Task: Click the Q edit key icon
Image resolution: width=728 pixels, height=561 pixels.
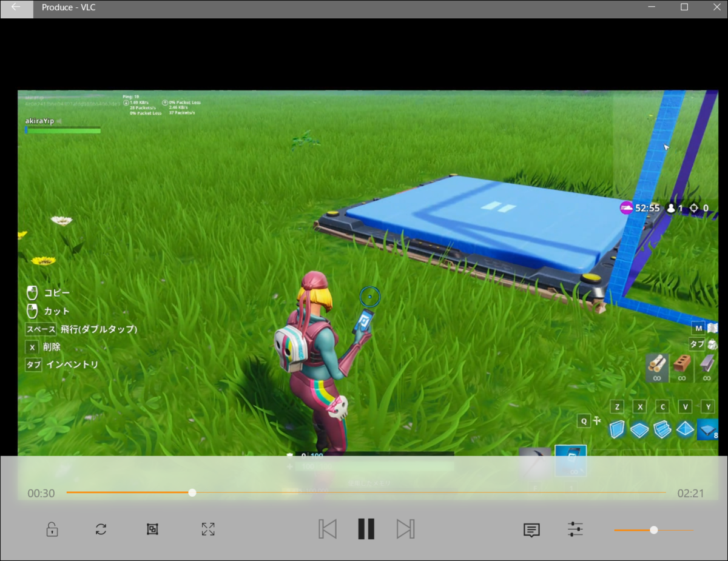Action: click(x=584, y=421)
